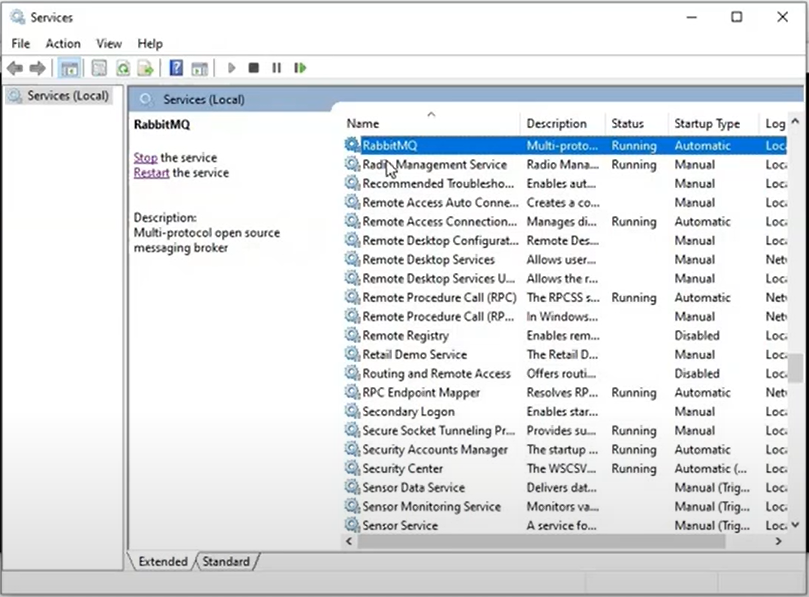Open the Properties toolbar icon
The width and height of the screenshot is (809, 597).
(x=99, y=68)
